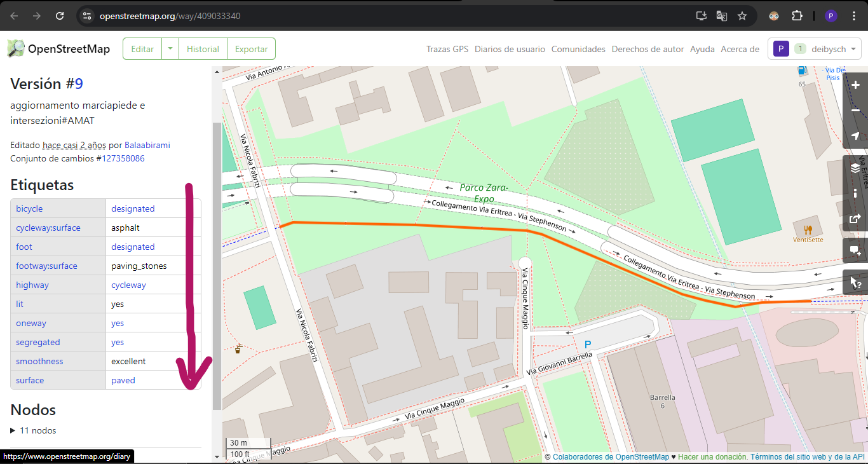The height and width of the screenshot is (464, 868).
Task: Click the Colaboradores de OpenStreetMap link
Action: [611, 457]
